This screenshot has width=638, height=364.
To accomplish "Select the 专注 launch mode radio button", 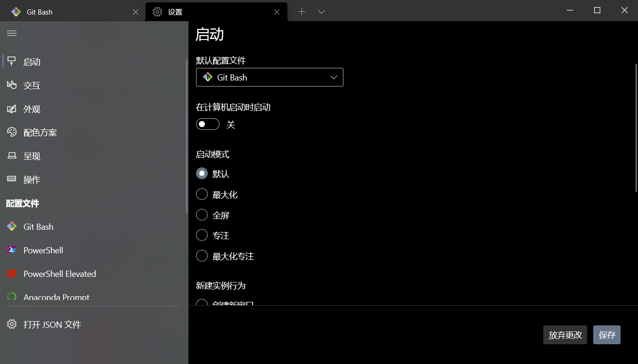I will point(202,235).
